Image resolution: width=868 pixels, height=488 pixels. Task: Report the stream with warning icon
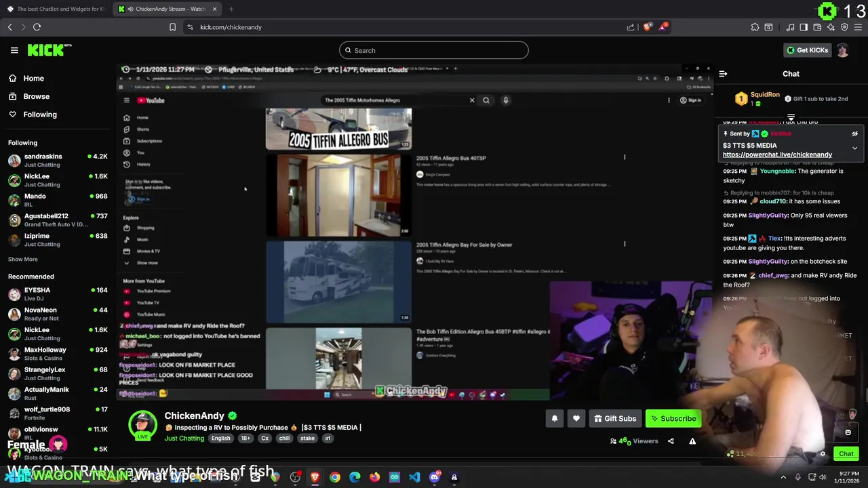692,441
